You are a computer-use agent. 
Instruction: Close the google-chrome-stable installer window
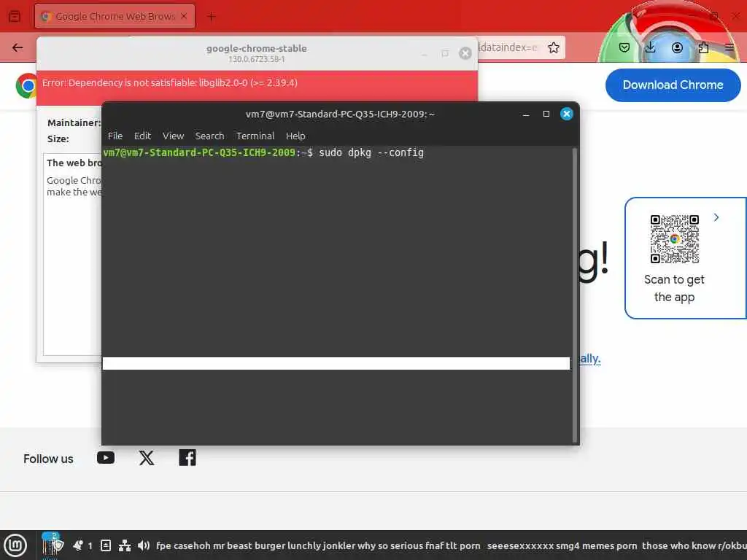pyautogui.click(x=465, y=53)
